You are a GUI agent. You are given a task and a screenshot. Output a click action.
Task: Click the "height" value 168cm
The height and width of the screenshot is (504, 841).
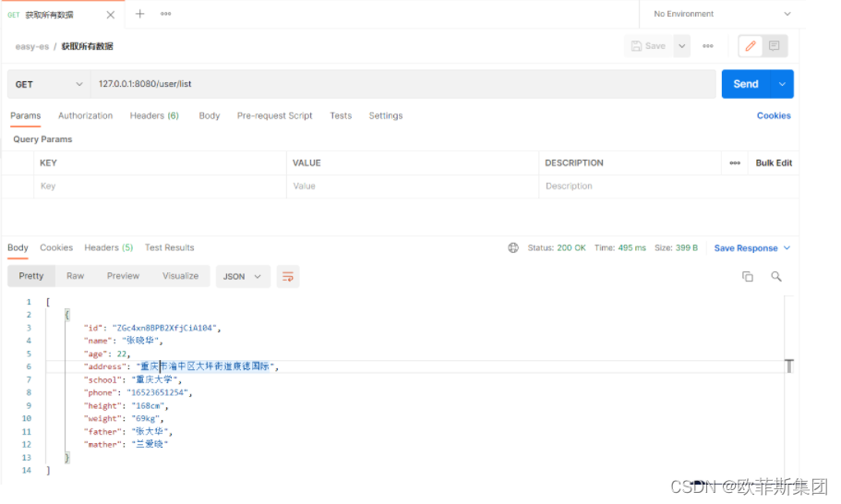[x=148, y=406]
